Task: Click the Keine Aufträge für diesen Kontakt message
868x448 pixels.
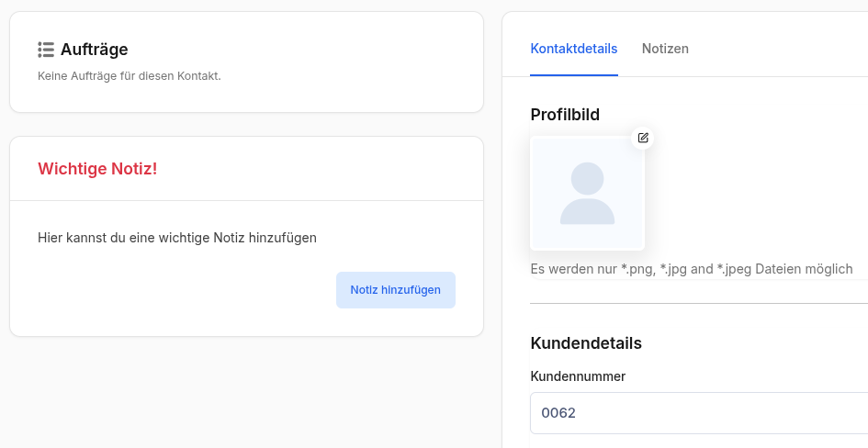Action: click(130, 75)
